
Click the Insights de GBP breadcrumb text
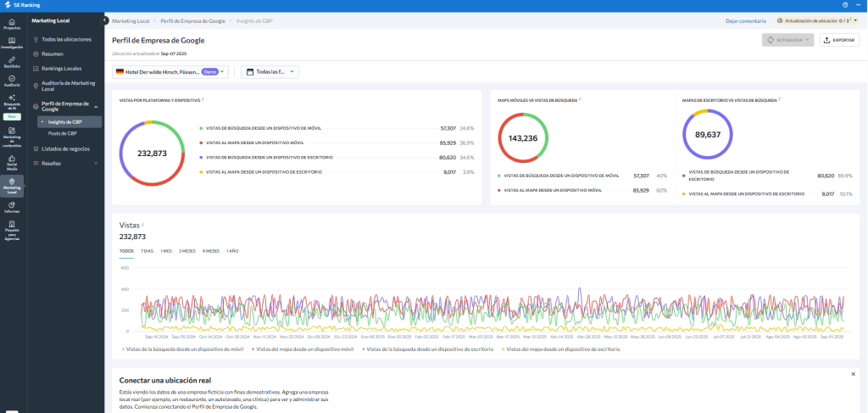(254, 20)
